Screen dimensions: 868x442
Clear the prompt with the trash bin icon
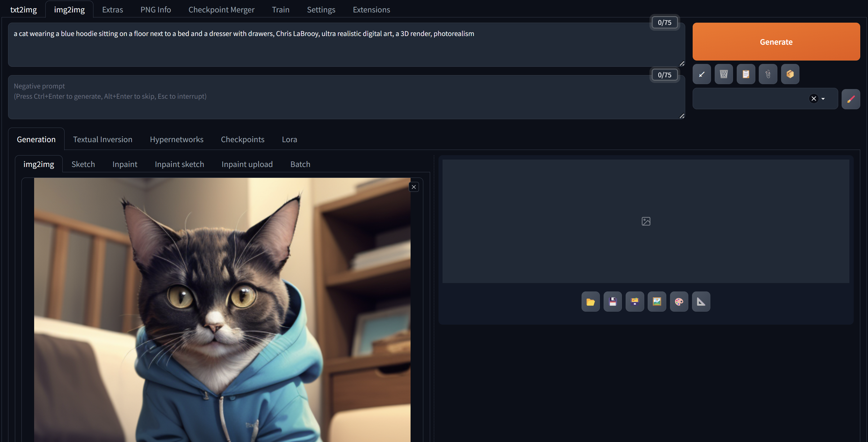[x=723, y=74]
